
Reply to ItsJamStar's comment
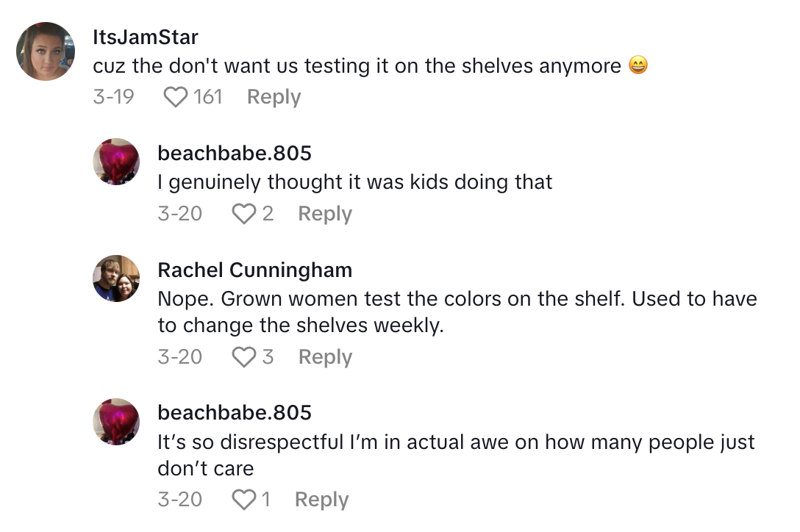(274, 97)
